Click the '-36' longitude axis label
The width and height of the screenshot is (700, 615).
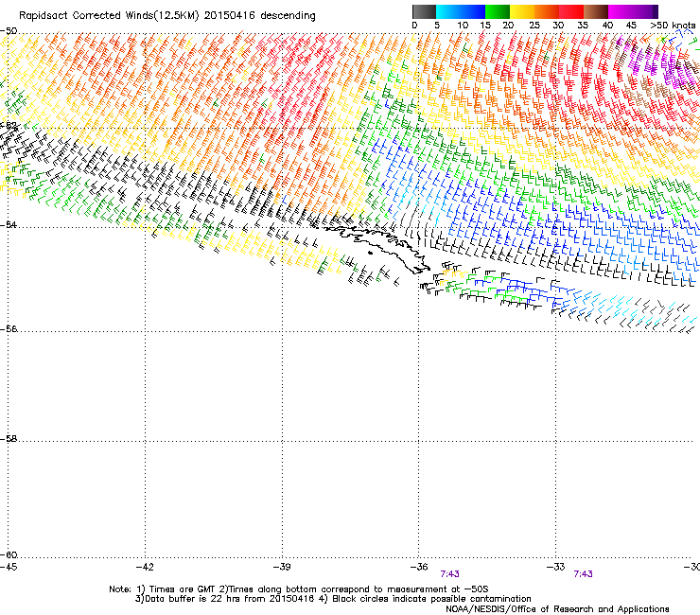click(419, 567)
